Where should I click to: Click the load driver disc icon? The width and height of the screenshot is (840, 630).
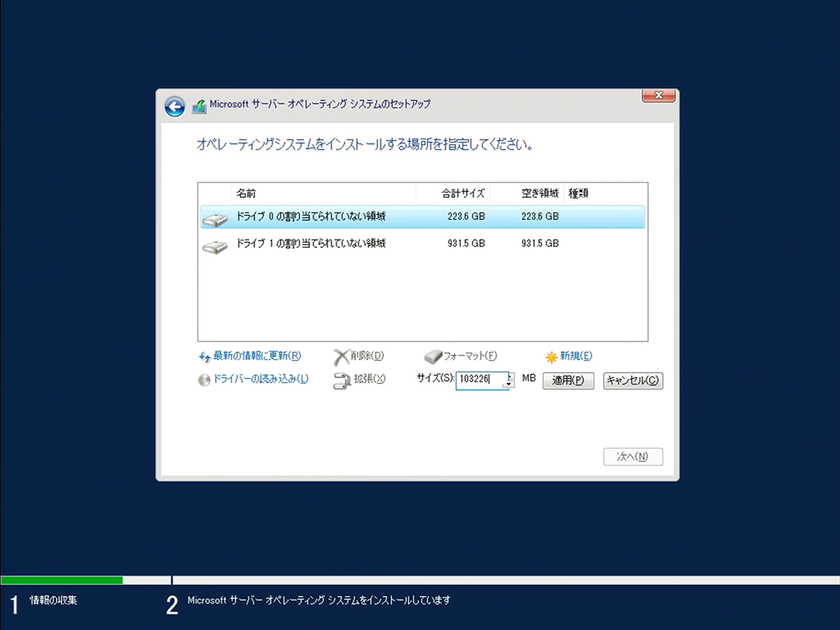coord(204,381)
